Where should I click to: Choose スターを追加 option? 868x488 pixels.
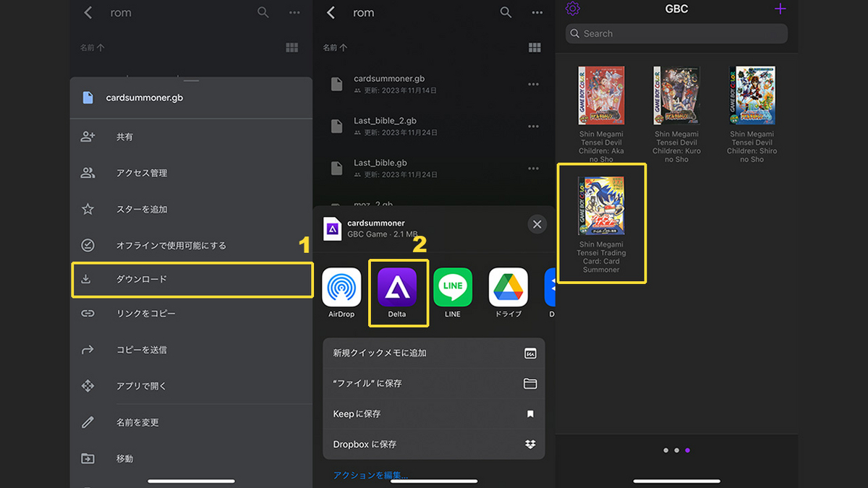point(192,209)
